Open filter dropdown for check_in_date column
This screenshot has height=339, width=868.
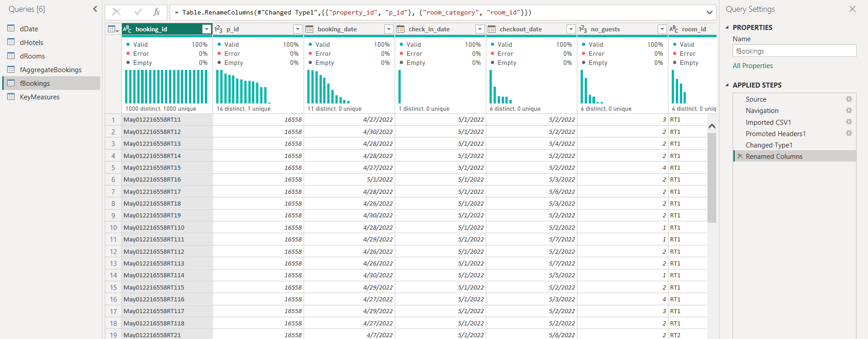(x=480, y=29)
